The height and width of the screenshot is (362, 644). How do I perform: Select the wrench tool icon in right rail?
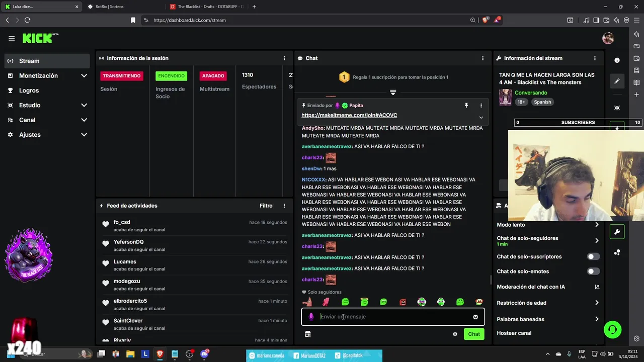[617, 232]
